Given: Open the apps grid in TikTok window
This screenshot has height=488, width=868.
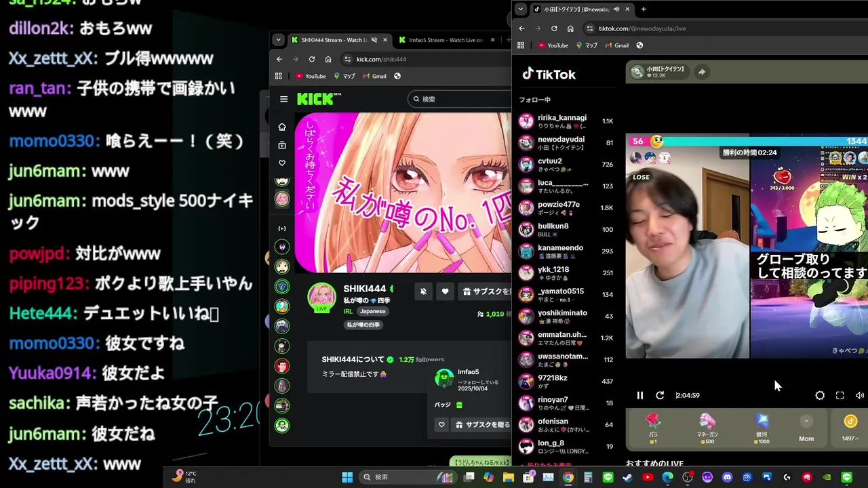Looking at the screenshot, I should point(521,45).
